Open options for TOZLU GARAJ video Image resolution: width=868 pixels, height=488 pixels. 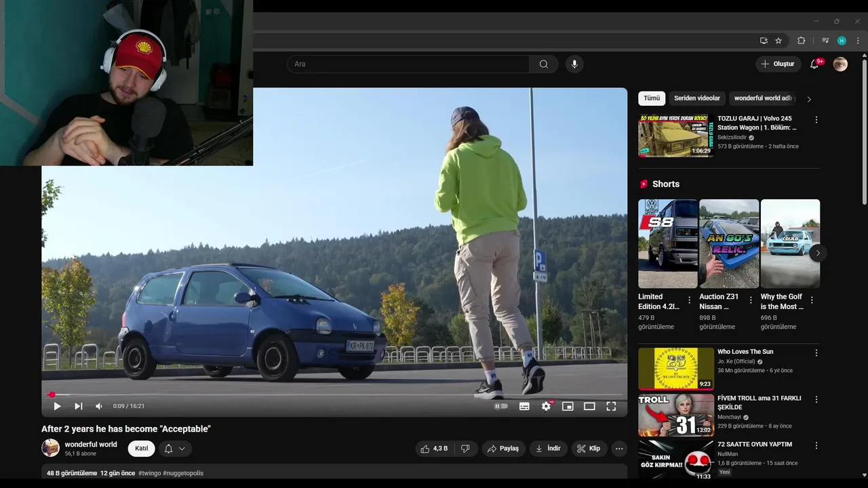(x=816, y=120)
